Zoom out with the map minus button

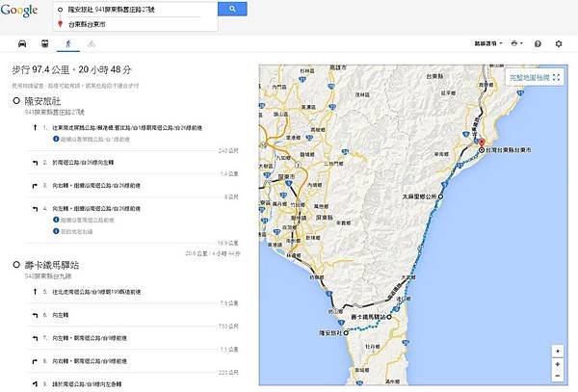coord(558,376)
